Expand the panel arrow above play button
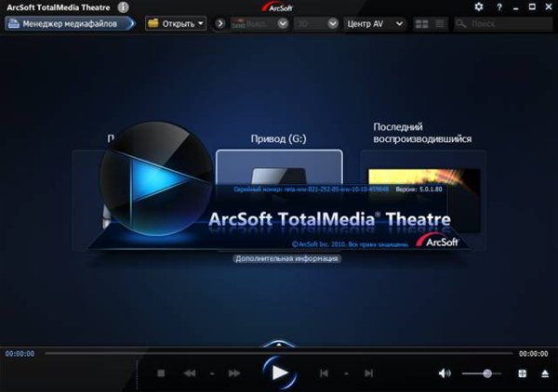 click(x=279, y=344)
